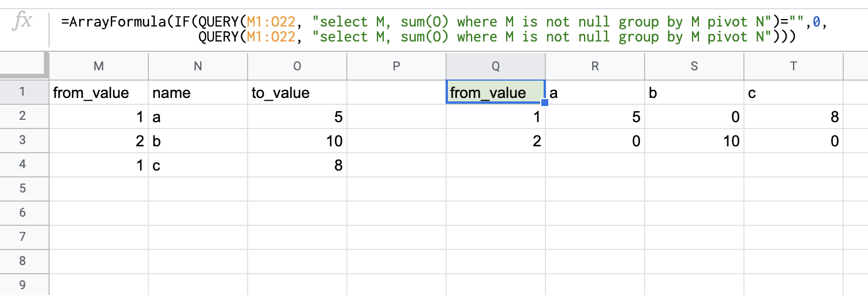Screen dimensions: 868x295
Task: Select the 'name' header cell in column N
Action: [198, 93]
